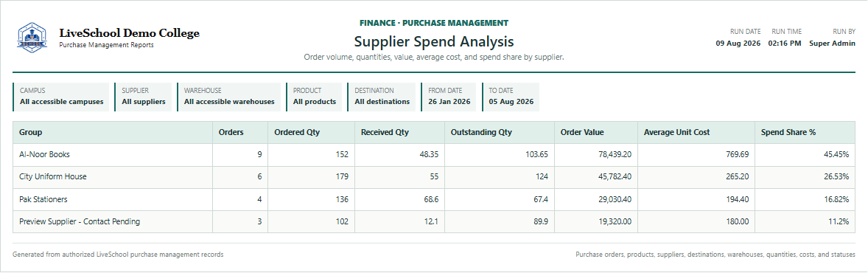
Task: Click the Outstanding Qty column header
Action: click(x=500, y=133)
